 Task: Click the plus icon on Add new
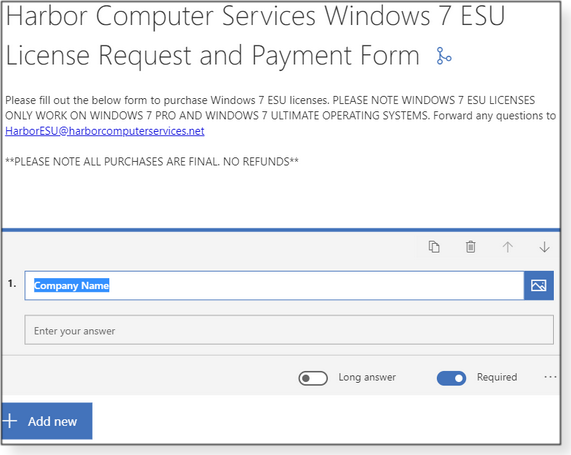click(10, 421)
